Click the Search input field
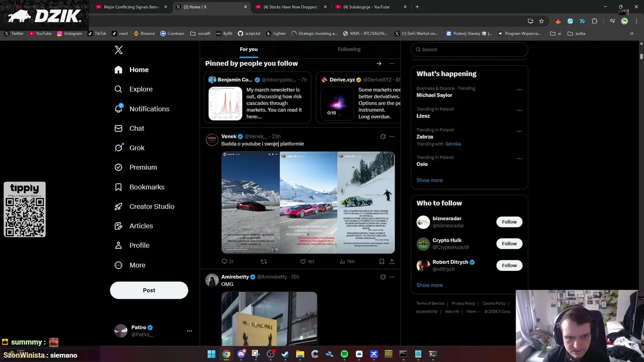Image resolution: width=644 pixels, height=362 pixels. (469, 49)
